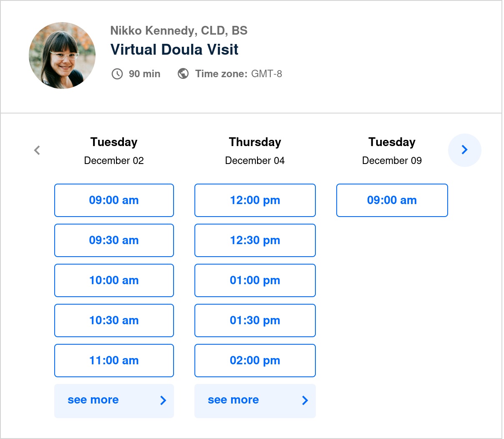Click the globe time zone icon
The width and height of the screenshot is (504, 439).
point(183,74)
